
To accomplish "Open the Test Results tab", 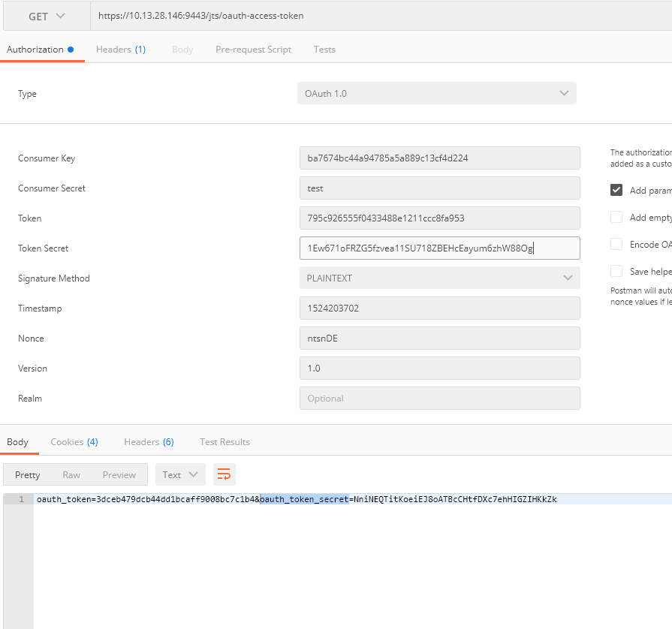I will click(225, 442).
